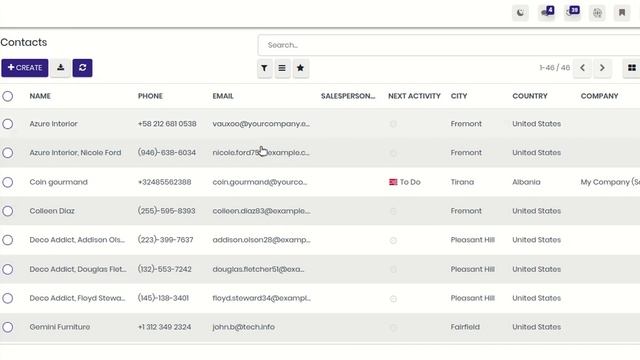Select the Deco Addict, Addison Olson checkbox

(x=7, y=240)
